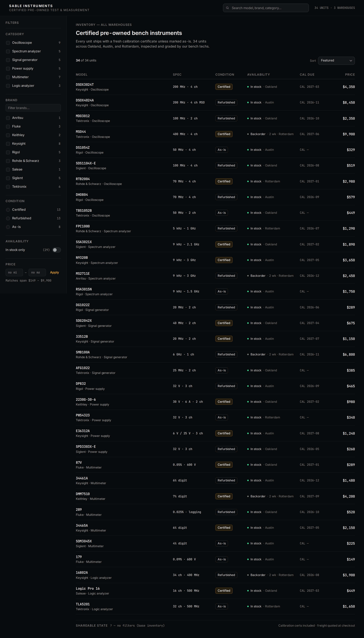Check the Signal generator category filter

coord(8,60)
